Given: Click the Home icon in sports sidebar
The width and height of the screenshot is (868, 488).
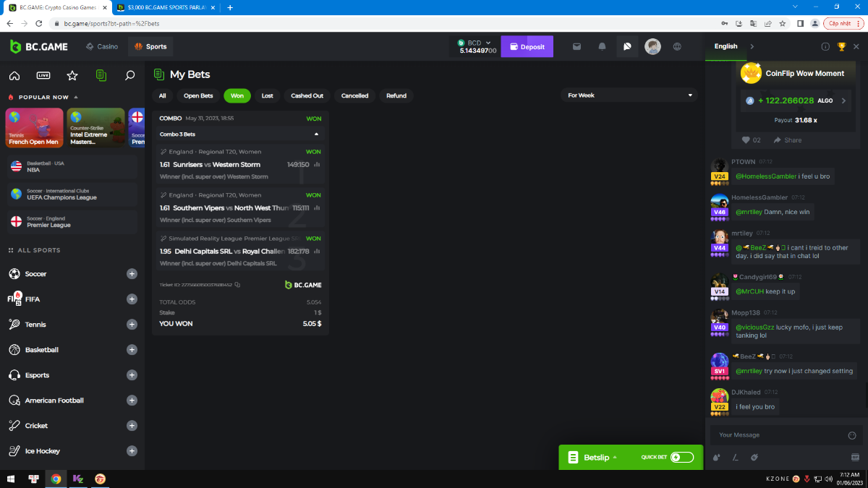Looking at the screenshot, I should point(14,75).
